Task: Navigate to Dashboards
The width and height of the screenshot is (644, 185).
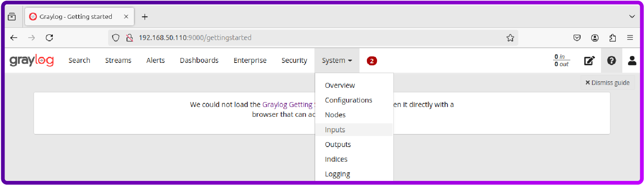Action: pyautogui.click(x=199, y=60)
